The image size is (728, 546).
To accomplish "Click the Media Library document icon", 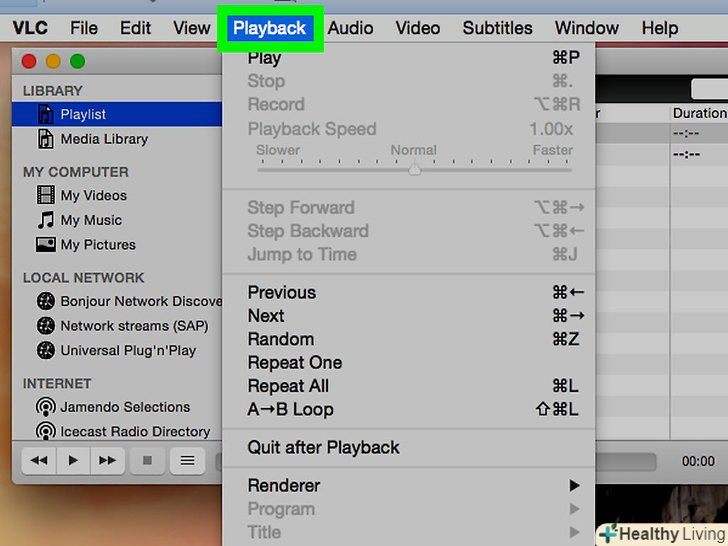I will pyautogui.click(x=46, y=139).
